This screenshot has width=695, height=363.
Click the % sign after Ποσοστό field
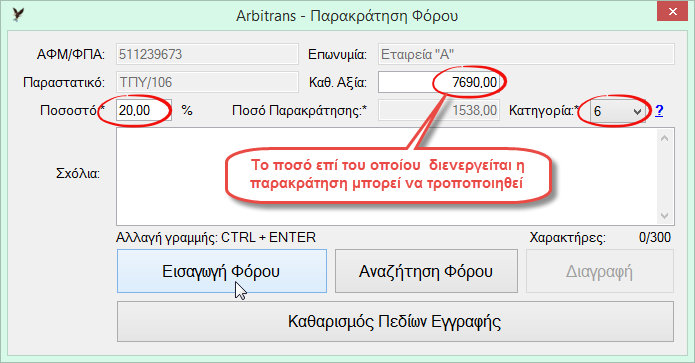[x=187, y=110]
